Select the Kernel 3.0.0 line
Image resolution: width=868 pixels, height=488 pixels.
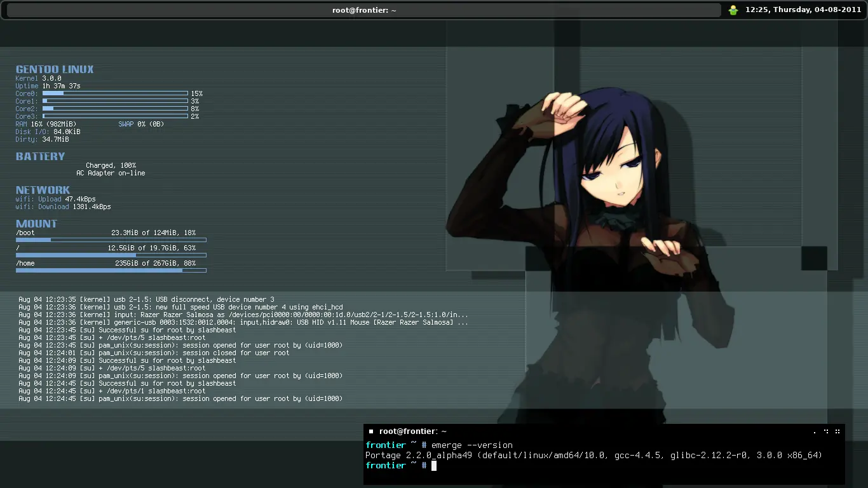coord(39,78)
